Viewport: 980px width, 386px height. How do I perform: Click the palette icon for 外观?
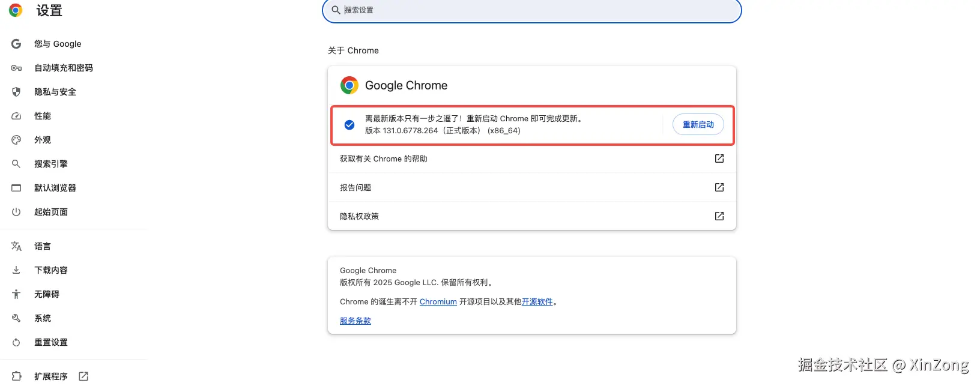click(x=16, y=140)
